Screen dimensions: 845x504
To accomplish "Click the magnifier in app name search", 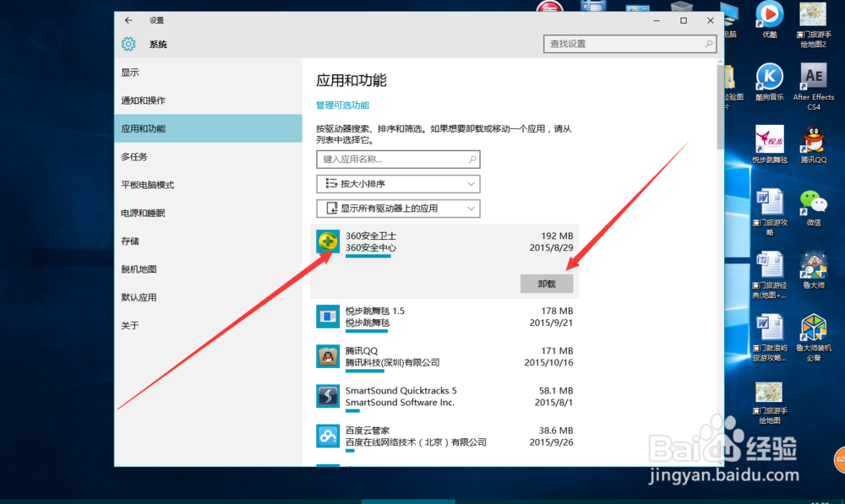I will (472, 159).
